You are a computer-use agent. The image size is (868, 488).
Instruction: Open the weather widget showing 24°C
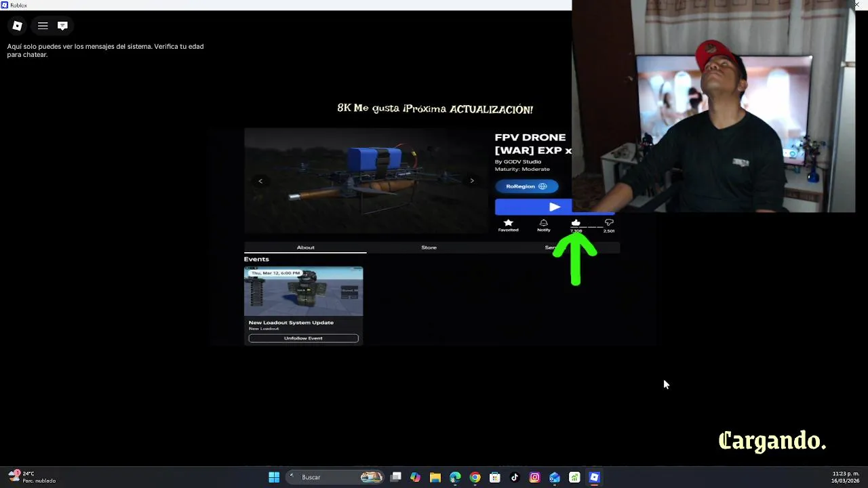(x=33, y=477)
